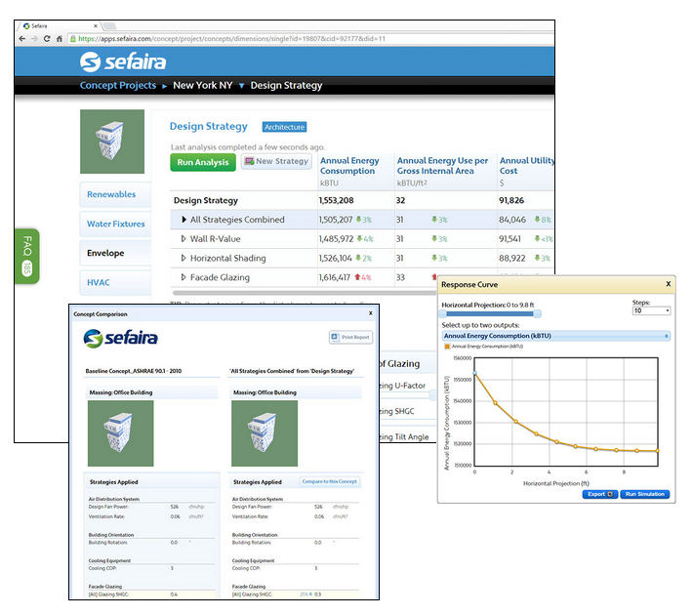The image size is (693, 616).
Task: Collapse the All Strategies Combined row
Action: (183, 220)
